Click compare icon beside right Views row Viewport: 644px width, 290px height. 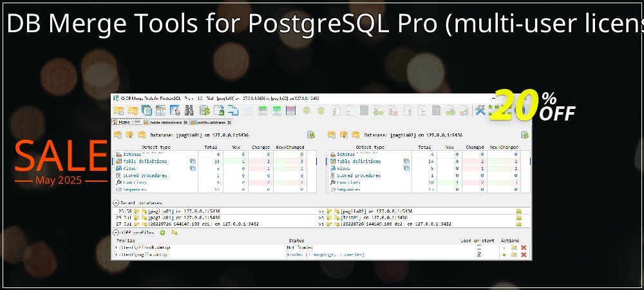(x=406, y=168)
